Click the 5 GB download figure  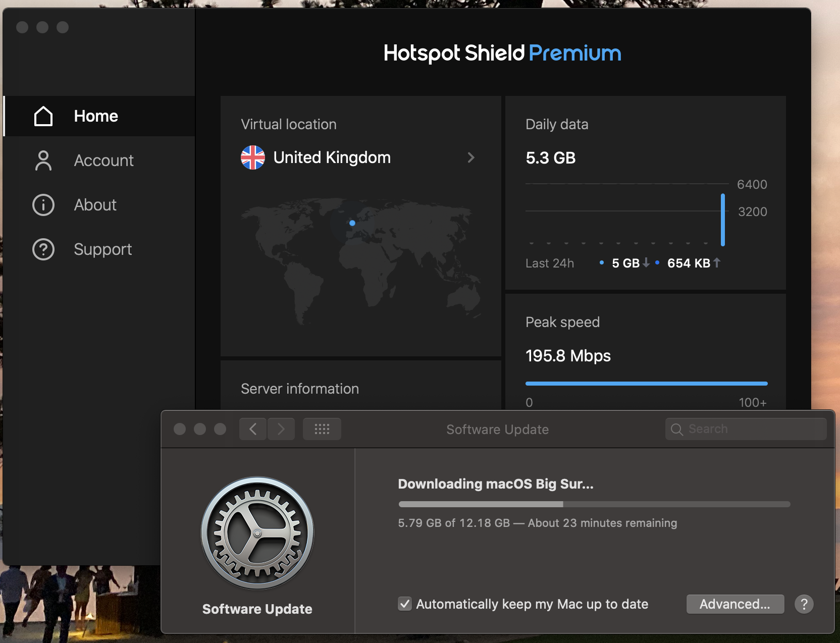coord(626,263)
